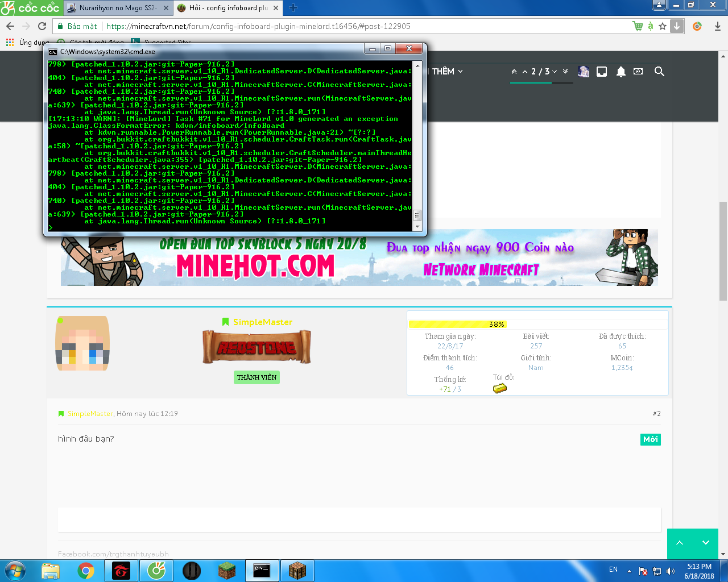Show hidden system tray icons
Viewport: 728px width, 582px height.
pos(629,571)
